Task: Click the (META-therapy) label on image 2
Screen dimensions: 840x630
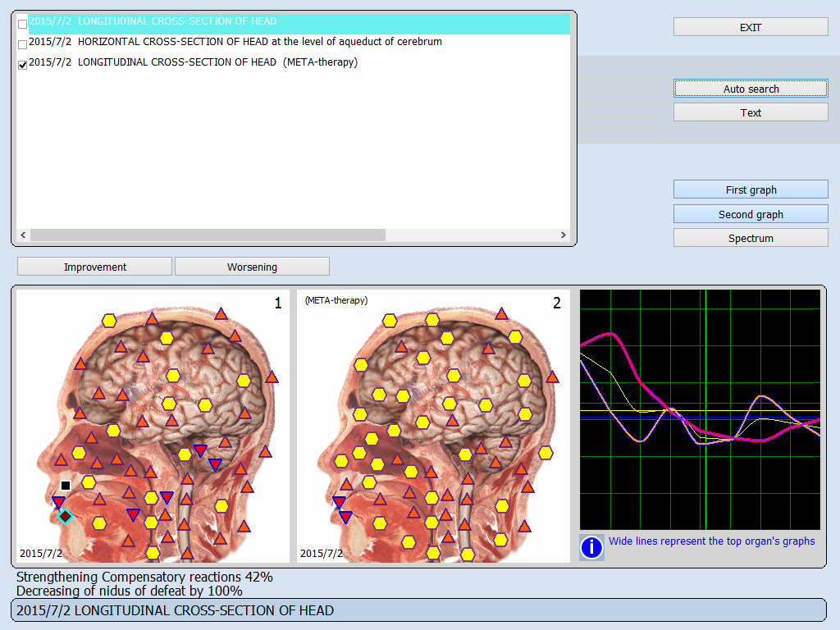Action: click(336, 300)
